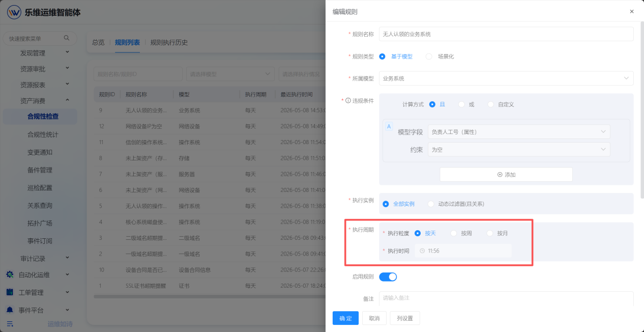
Task: Click the sidebar collapse icon at bottom
Action: [x=10, y=324]
